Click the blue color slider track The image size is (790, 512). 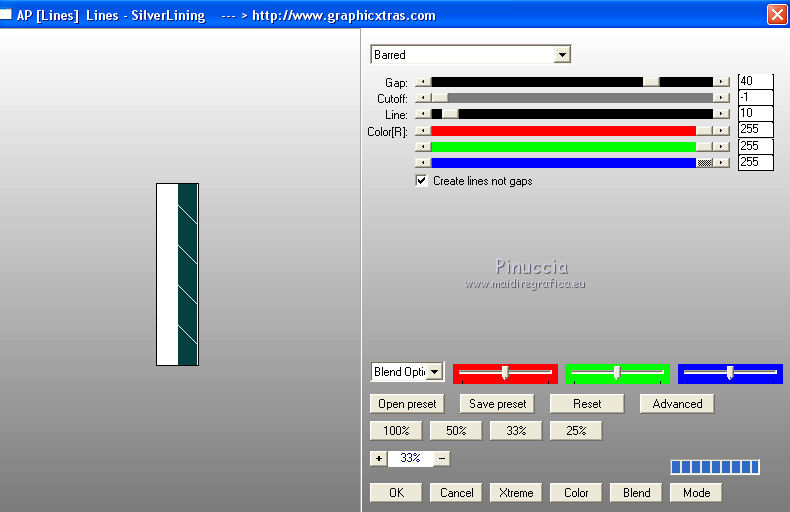click(564, 162)
